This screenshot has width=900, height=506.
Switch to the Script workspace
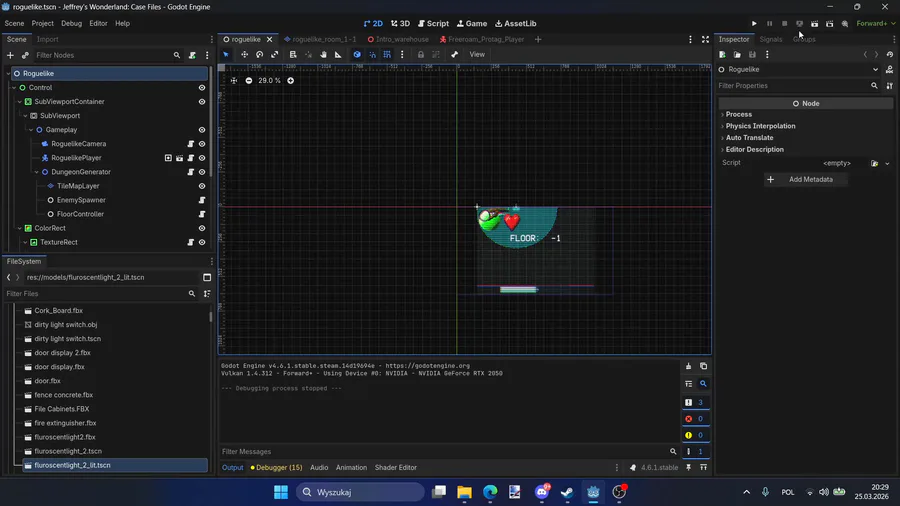point(433,24)
